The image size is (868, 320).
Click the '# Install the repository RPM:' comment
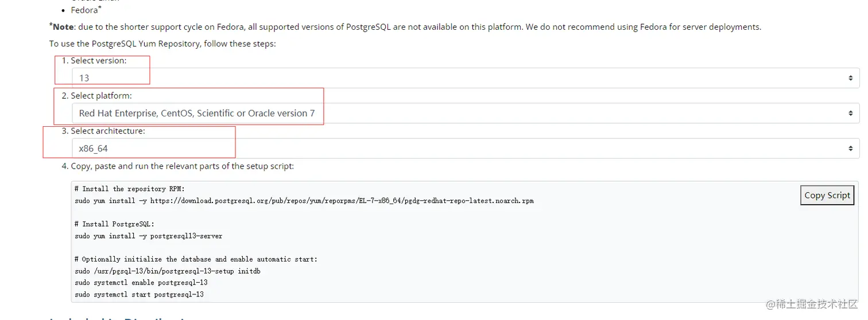click(130, 189)
